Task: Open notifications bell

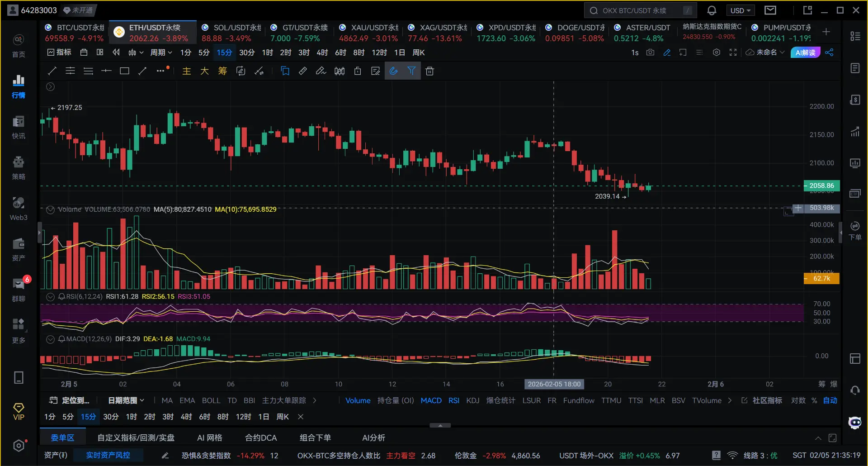Action: (712, 10)
